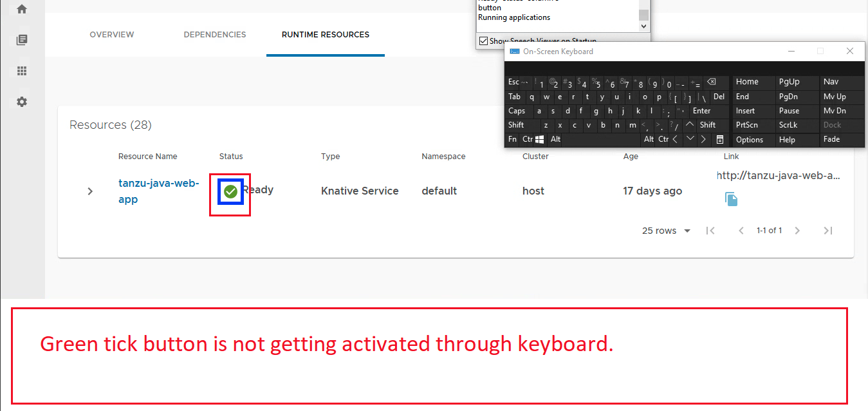Switch to the DEPENDENCIES tab

click(x=215, y=34)
